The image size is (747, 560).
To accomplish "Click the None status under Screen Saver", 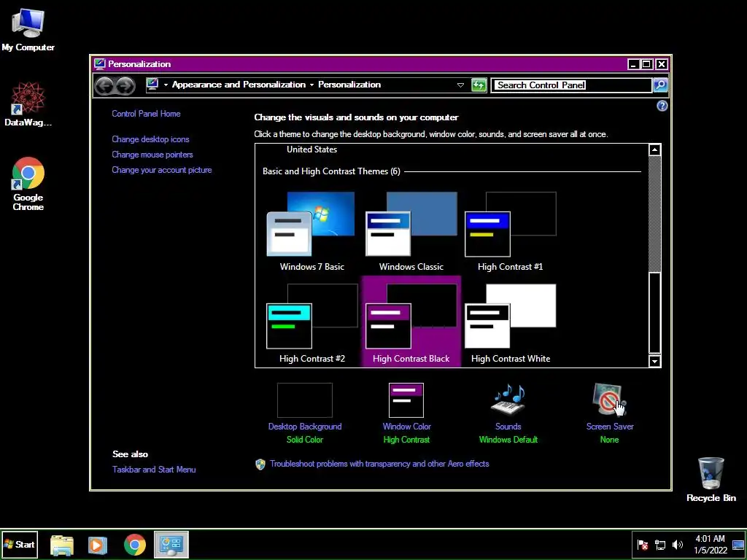I will click(x=609, y=439).
